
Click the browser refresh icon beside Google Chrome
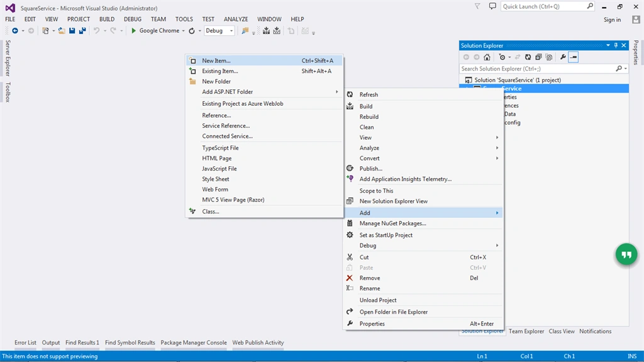pyautogui.click(x=192, y=31)
